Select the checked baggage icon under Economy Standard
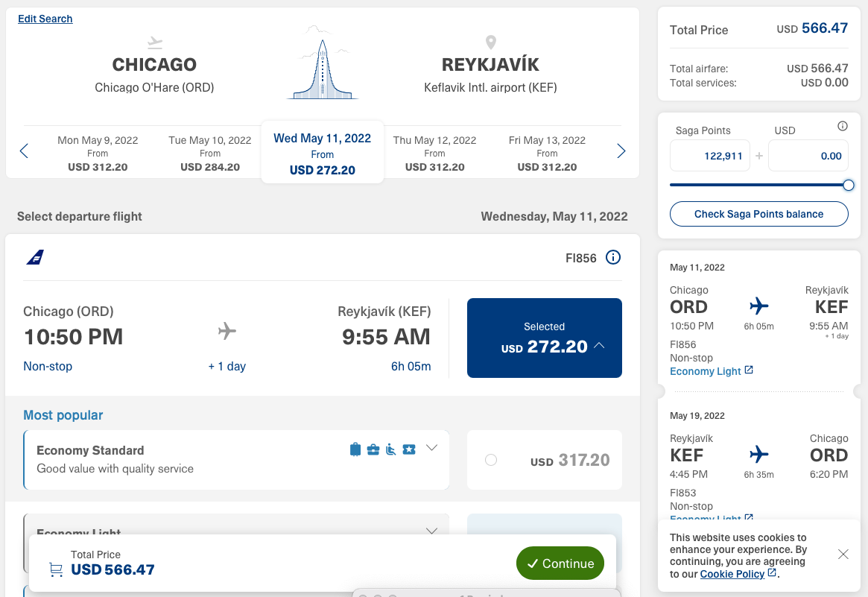 click(355, 449)
